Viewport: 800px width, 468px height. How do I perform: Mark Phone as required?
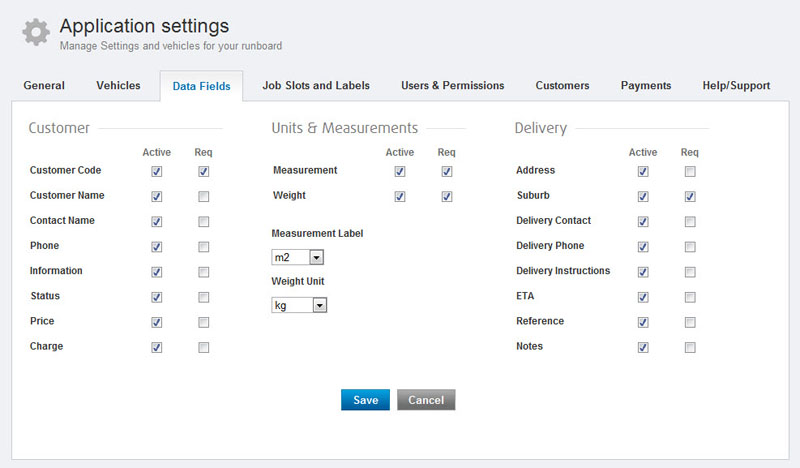point(204,247)
